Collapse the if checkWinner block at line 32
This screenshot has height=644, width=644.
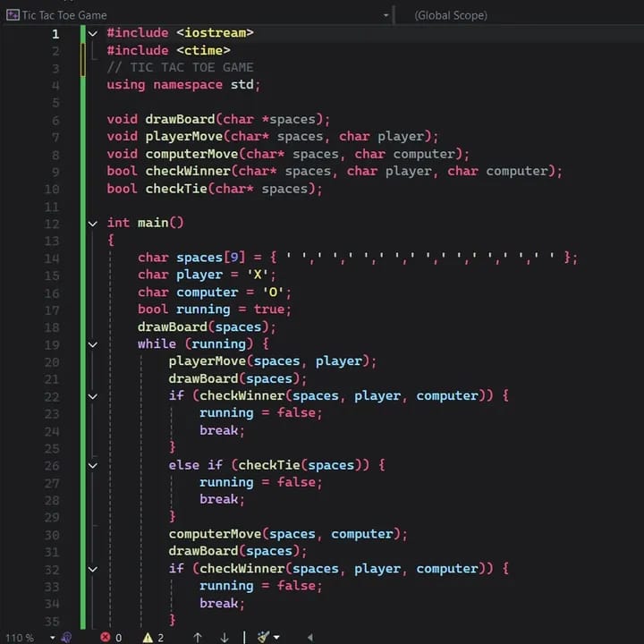pyautogui.click(x=93, y=569)
